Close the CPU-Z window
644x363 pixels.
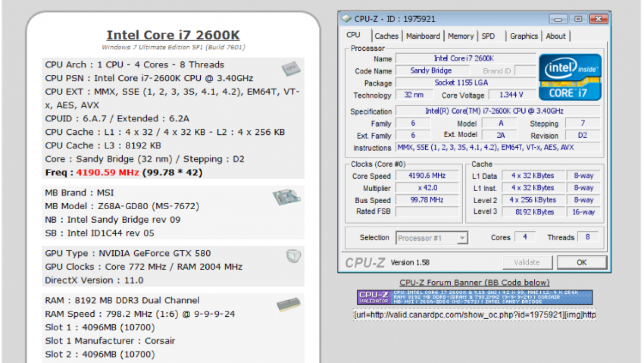598,19
